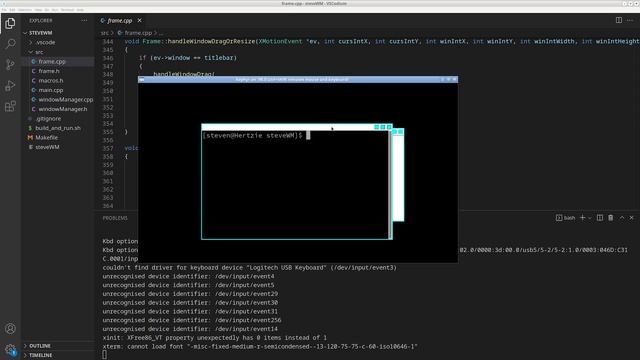Screen dimensions: 640x360
Task: Open editor more actions ellipsis
Action: [630, 20]
